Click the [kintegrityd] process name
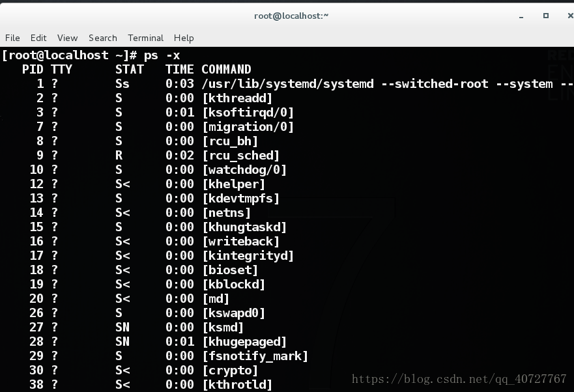 248,255
